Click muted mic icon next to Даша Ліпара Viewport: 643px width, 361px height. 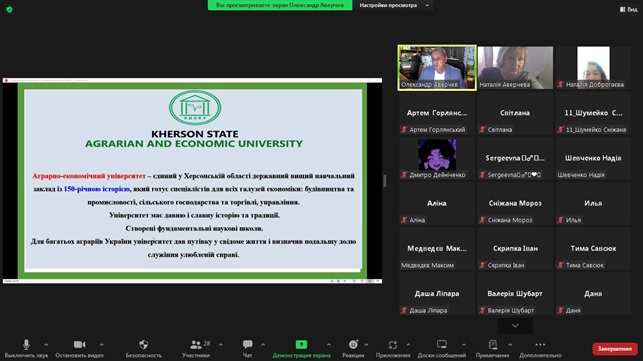(x=404, y=310)
